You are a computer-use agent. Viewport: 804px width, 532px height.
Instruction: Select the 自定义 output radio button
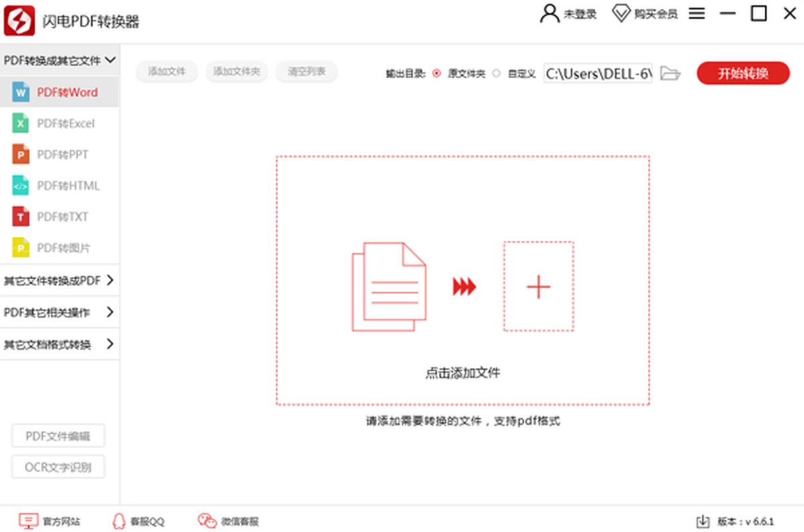point(496,74)
